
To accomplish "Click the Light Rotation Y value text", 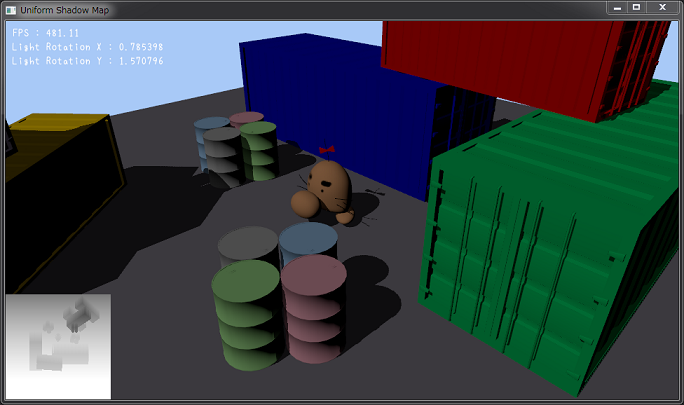I will pos(88,61).
